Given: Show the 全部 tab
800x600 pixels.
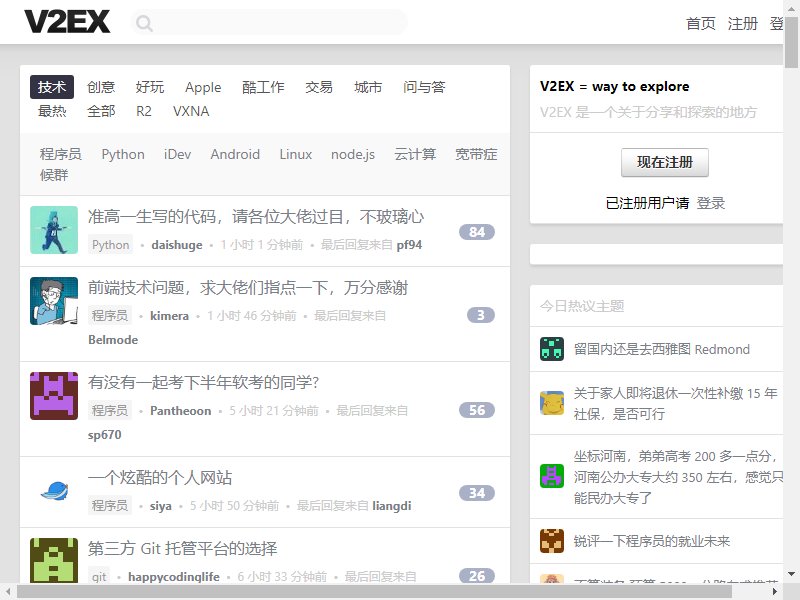Looking at the screenshot, I should pyautogui.click(x=101, y=111).
